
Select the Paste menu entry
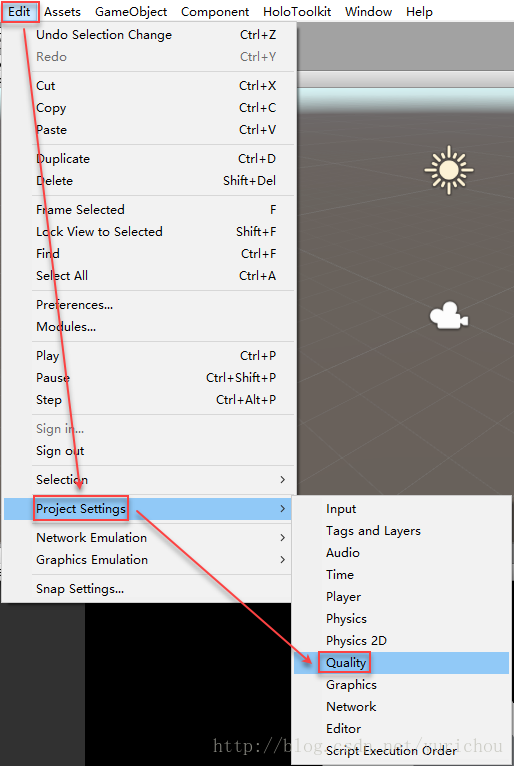(149, 129)
